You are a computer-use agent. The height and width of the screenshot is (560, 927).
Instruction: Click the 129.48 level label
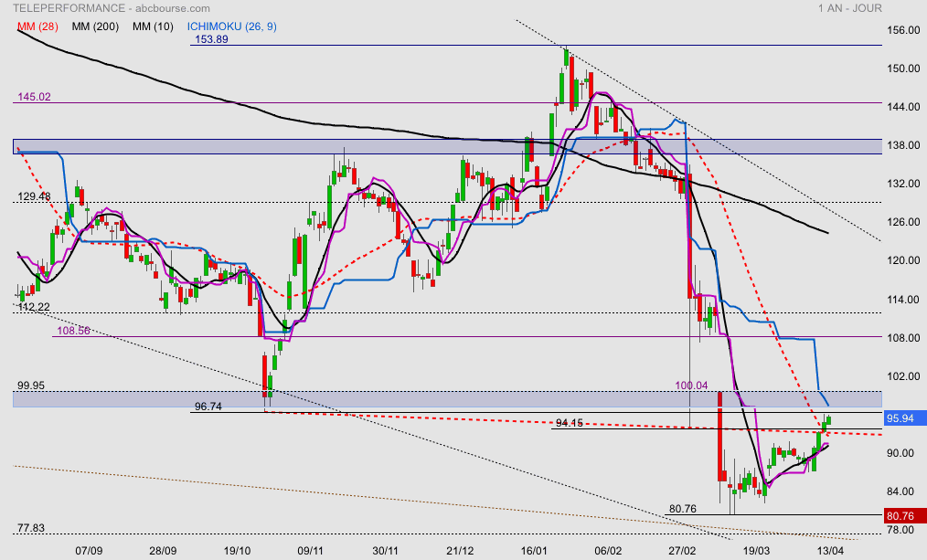[35, 196]
